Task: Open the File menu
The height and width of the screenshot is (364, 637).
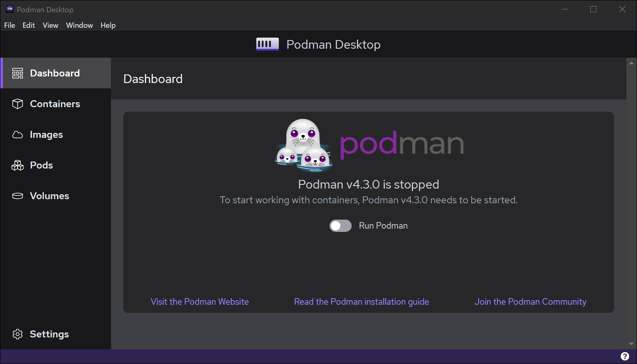Action: click(9, 25)
